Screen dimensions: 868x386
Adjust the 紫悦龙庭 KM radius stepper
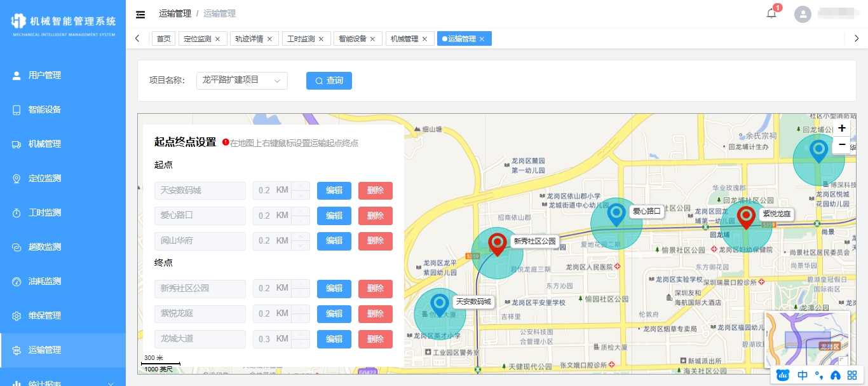click(281, 314)
